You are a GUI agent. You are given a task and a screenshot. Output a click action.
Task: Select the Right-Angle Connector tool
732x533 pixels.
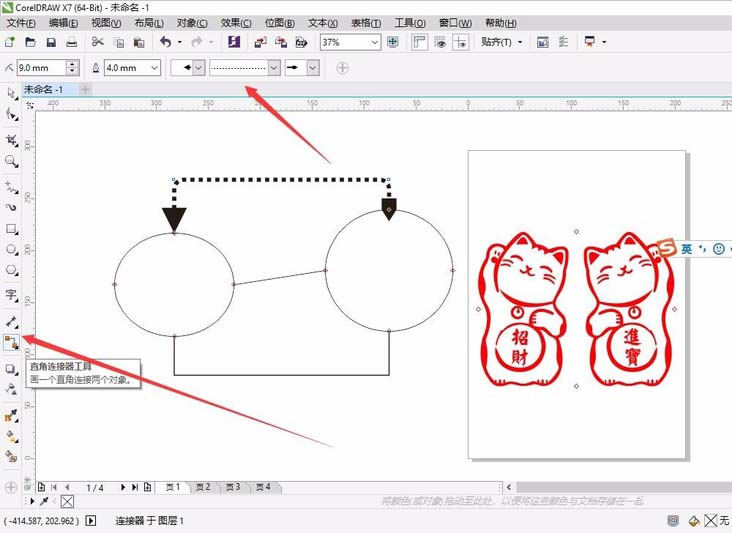pos(12,343)
